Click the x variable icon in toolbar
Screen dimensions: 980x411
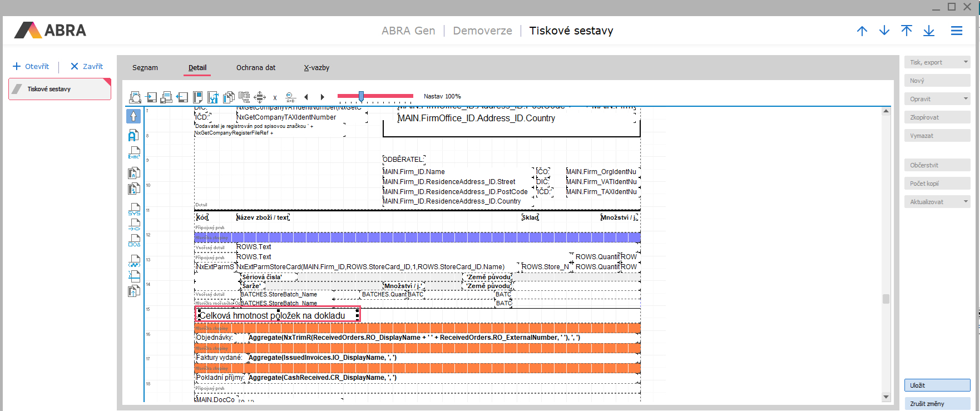point(275,98)
